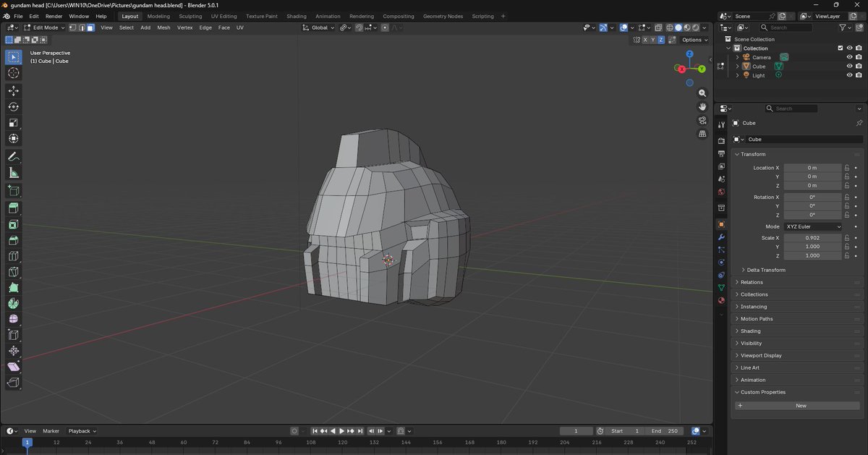Viewport: 868px width, 455px height.
Task: Lock the Location X value
Action: click(846, 168)
